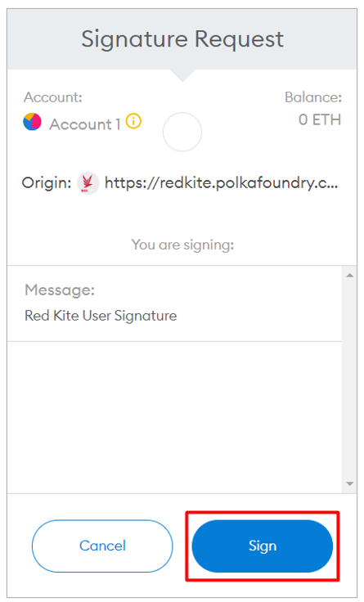364x602 pixels.
Task: Click the redkite.polkafoundry origin URL
Action: pyautogui.click(x=222, y=183)
